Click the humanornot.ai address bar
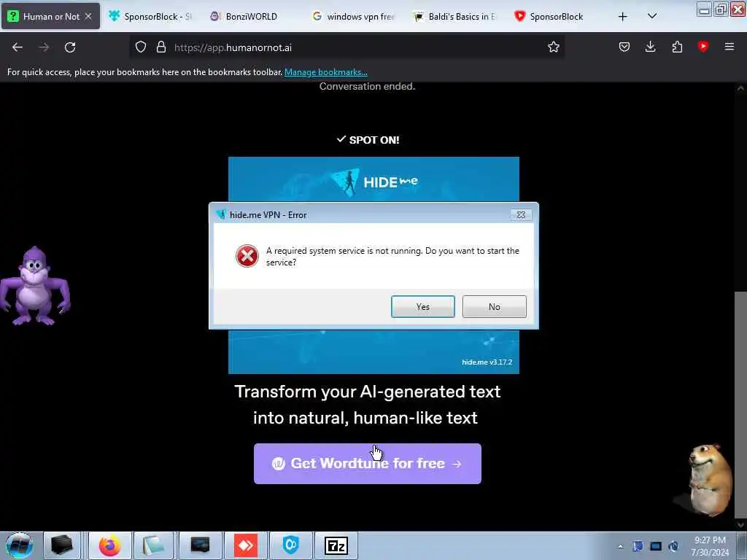747x560 pixels. pos(347,47)
